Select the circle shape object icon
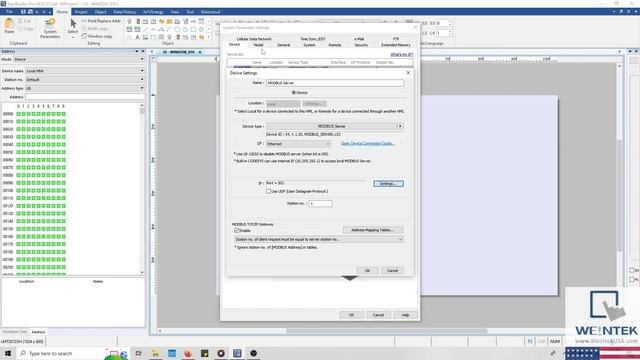The width and height of the screenshot is (640, 360). point(177,29)
